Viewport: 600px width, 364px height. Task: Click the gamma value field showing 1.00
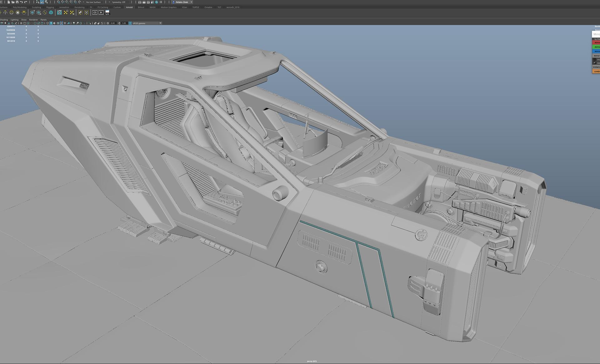click(x=124, y=23)
